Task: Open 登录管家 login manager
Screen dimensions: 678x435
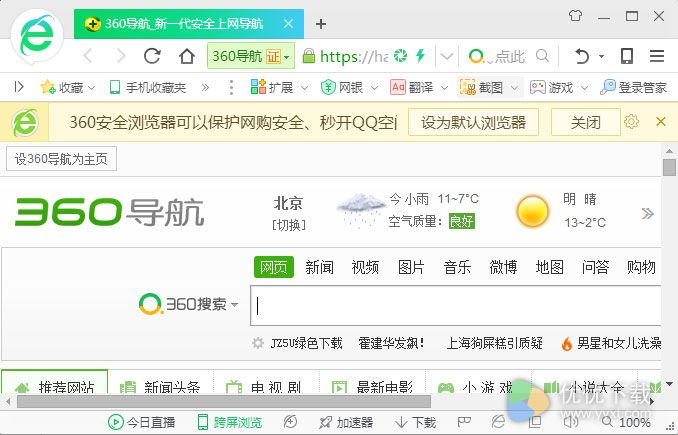Action: 633,88
